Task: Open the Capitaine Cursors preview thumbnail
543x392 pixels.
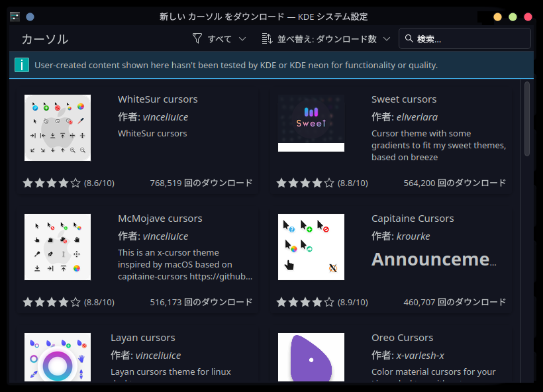Action: click(311, 247)
